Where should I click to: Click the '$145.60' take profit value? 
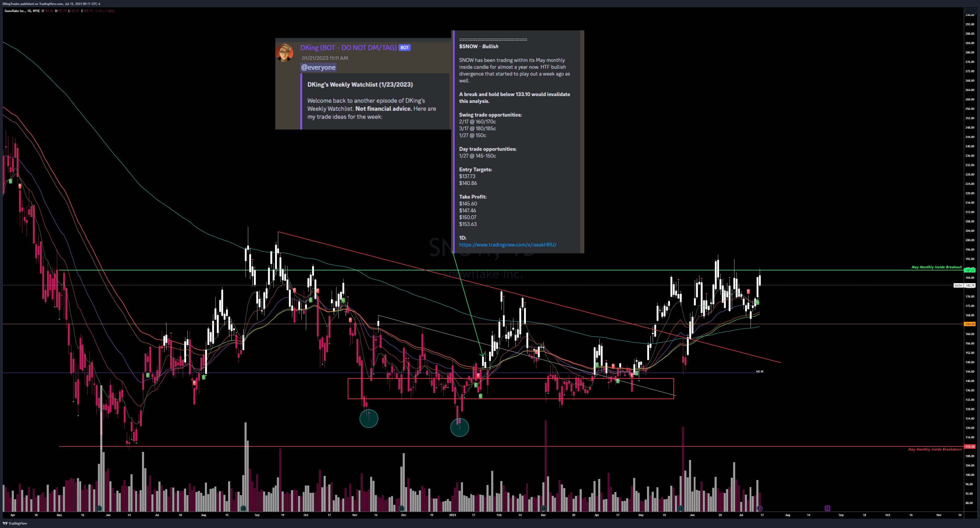468,204
